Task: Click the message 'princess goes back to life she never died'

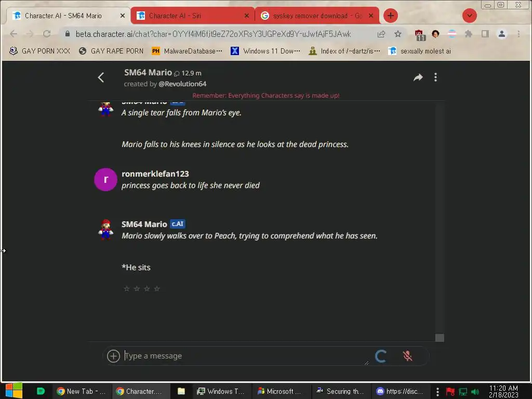Action: point(191,185)
